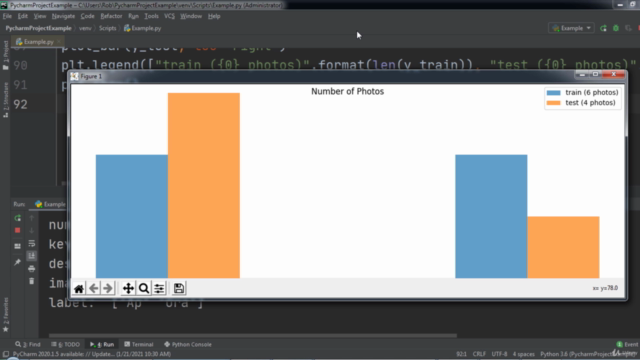640x360 pixels.
Task: Open the Navigate menu
Action: click(63, 16)
